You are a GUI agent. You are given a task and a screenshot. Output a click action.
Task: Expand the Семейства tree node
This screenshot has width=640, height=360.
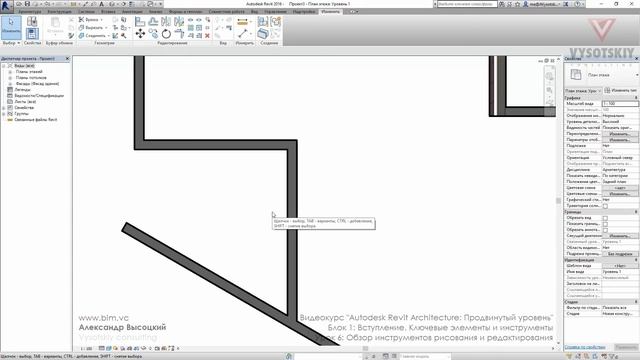click(4, 108)
